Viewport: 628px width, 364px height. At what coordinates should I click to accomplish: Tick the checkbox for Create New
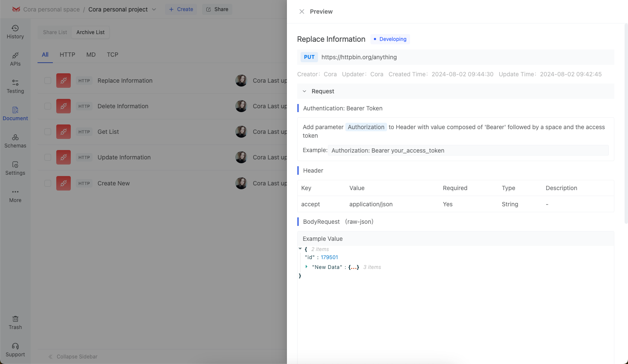click(48, 183)
